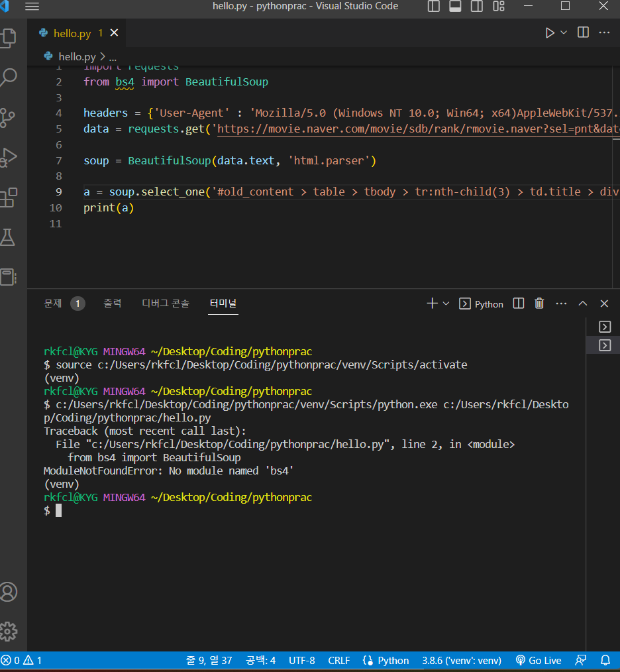Open editor More Actions ellipsis
Viewport: 620px width, 672px height.
[x=604, y=32]
